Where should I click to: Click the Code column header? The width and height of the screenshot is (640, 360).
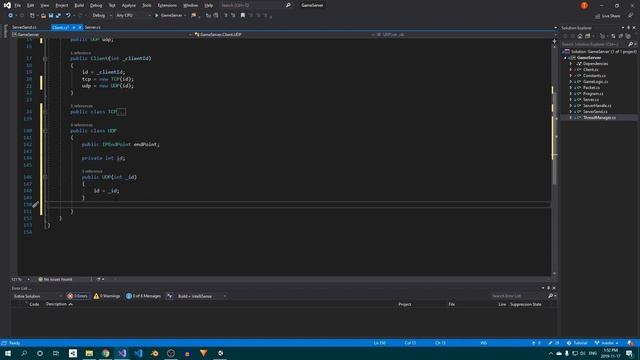[34, 304]
